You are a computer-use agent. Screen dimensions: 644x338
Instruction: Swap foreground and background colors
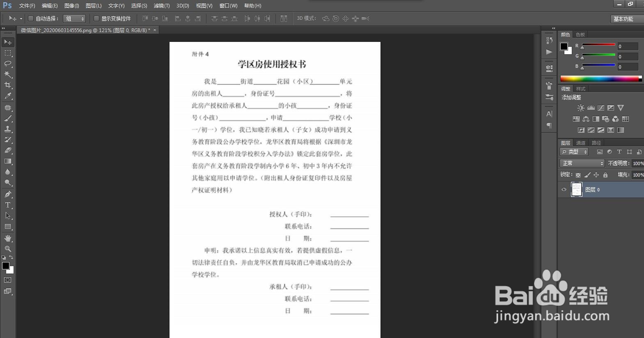pyautogui.click(x=11, y=257)
